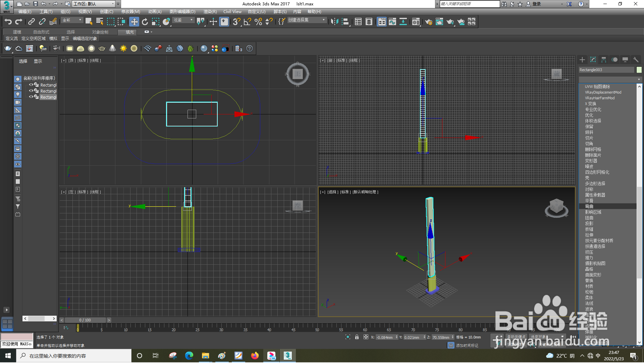Toggle the selection lock icon
Image resolution: width=644 pixels, height=363 pixels.
(x=357, y=337)
